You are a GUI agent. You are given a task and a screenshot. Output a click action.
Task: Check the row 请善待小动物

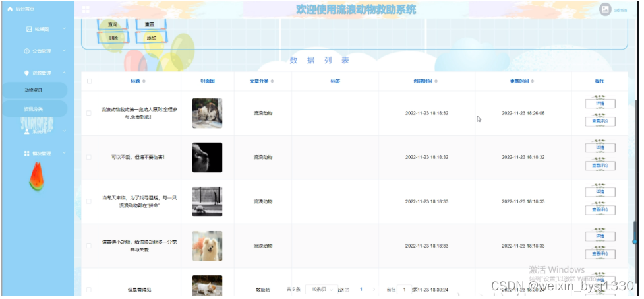point(89,246)
